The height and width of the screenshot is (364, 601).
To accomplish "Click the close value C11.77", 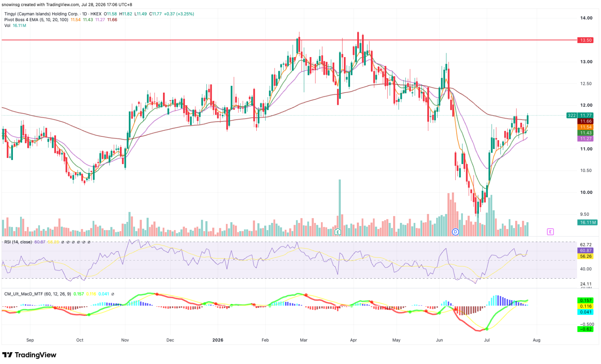I will coord(155,14).
